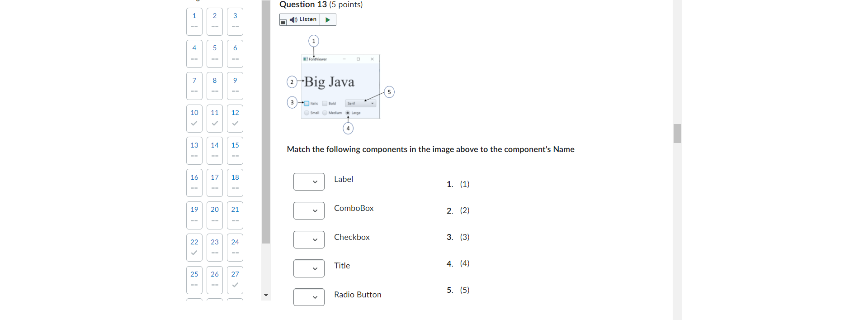
Task: Check the Bold checkbox in the FontViewer image
Action: coord(325,103)
